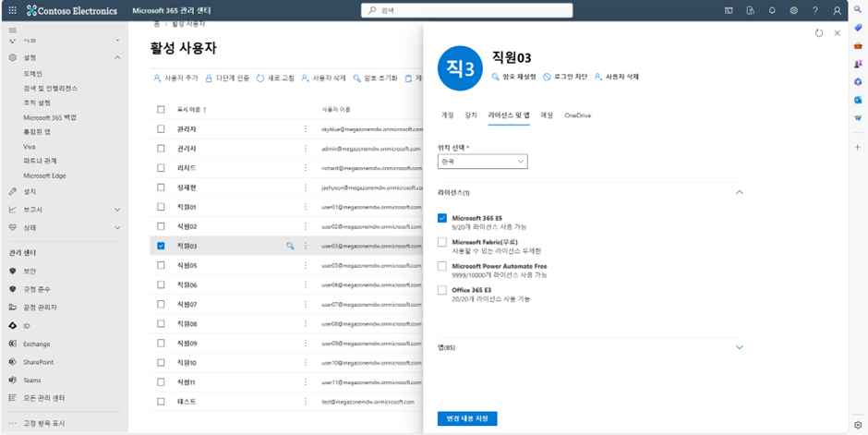Click the key icon on 직원03 row

[290, 246]
